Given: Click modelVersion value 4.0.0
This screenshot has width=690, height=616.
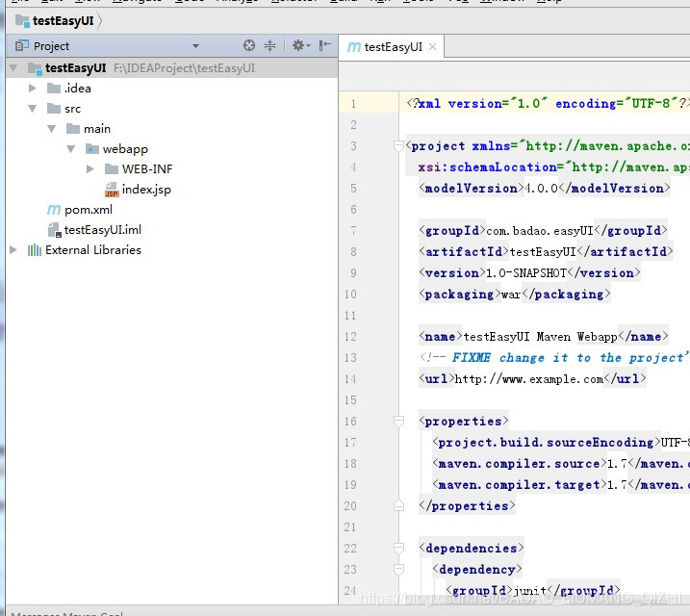Looking at the screenshot, I should pyautogui.click(x=541, y=189).
